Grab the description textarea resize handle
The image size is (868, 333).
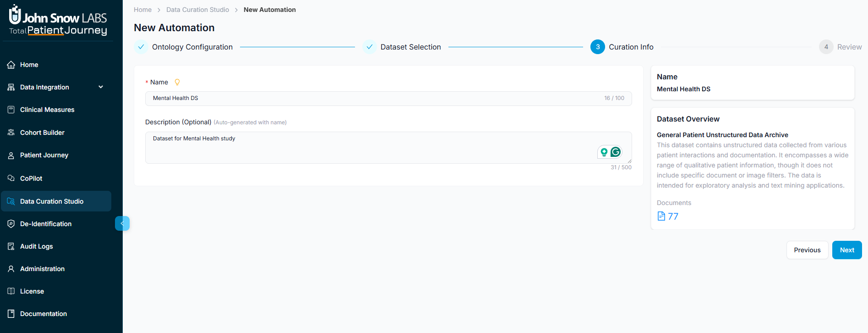point(629,161)
